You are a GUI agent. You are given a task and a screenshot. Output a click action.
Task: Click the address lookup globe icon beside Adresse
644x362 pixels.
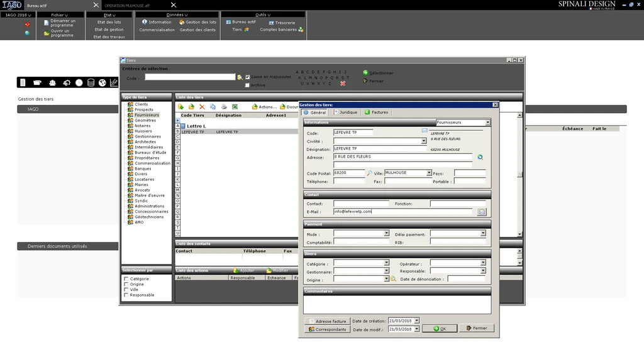click(x=480, y=157)
